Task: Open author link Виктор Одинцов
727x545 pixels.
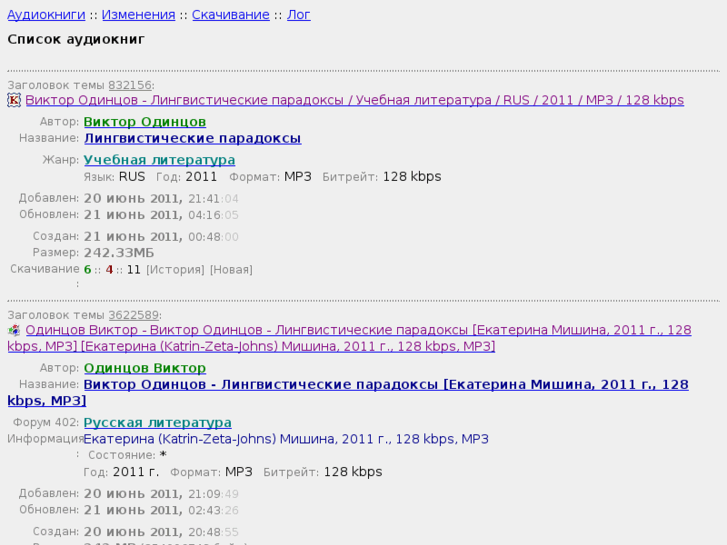Action: tap(145, 122)
